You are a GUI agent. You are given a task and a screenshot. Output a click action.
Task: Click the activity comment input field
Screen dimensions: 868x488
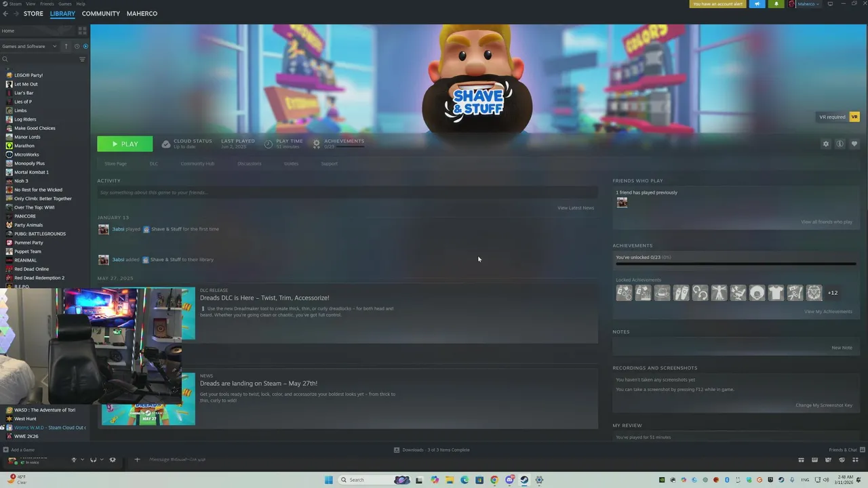(347, 192)
